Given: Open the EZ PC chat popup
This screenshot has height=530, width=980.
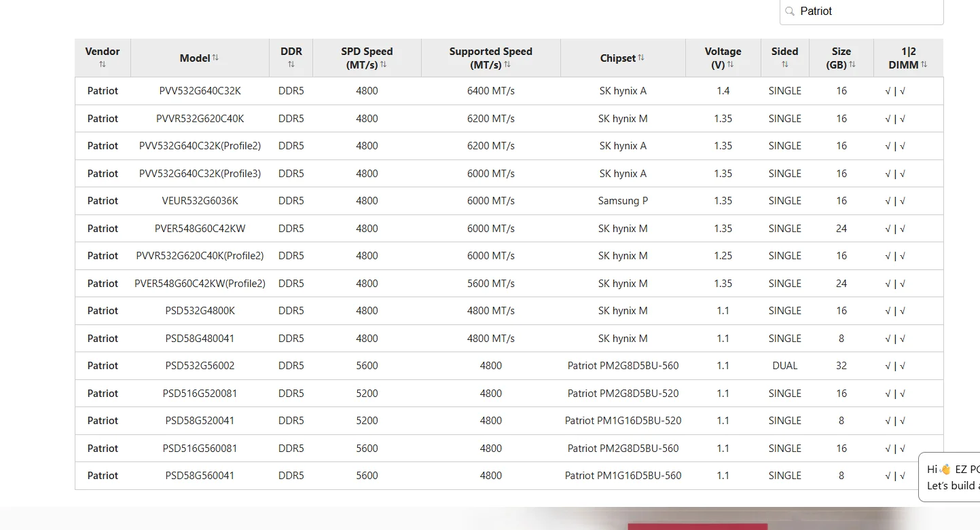Looking at the screenshot, I should (x=949, y=477).
